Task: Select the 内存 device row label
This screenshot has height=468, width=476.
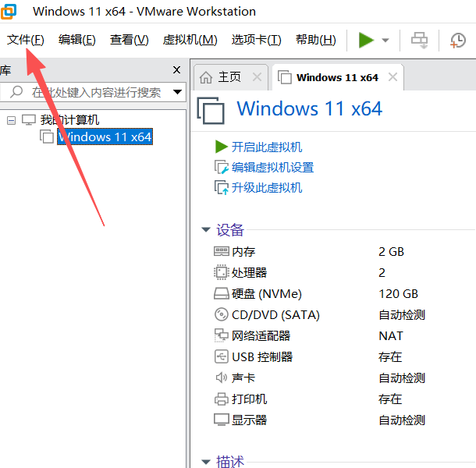Action: (x=243, y=252)
